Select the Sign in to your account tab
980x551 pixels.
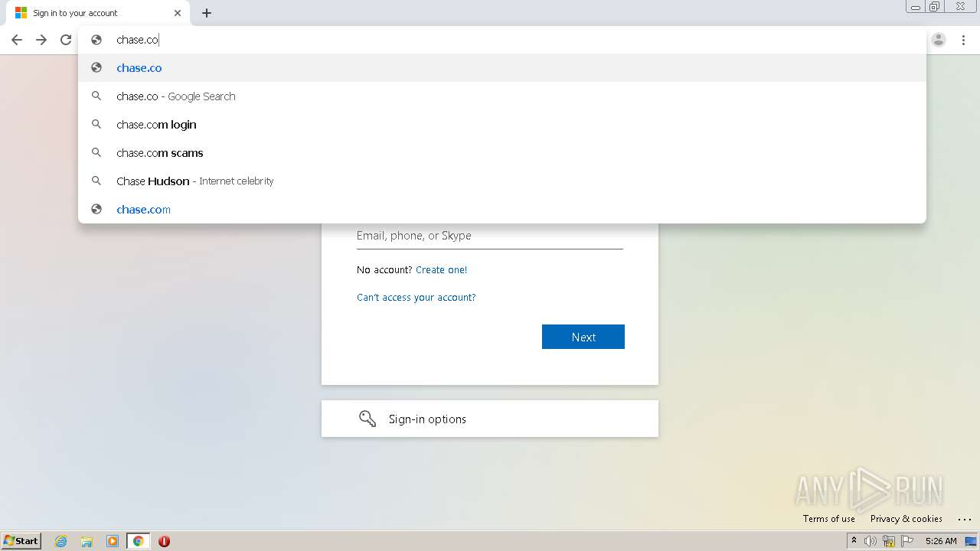click(x=97, y=13)
